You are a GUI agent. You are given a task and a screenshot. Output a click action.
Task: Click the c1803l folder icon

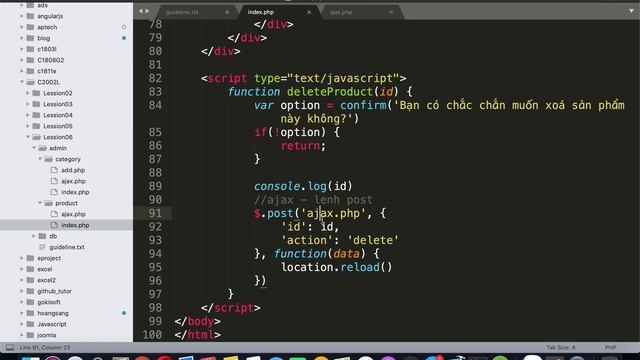point(30,49)
